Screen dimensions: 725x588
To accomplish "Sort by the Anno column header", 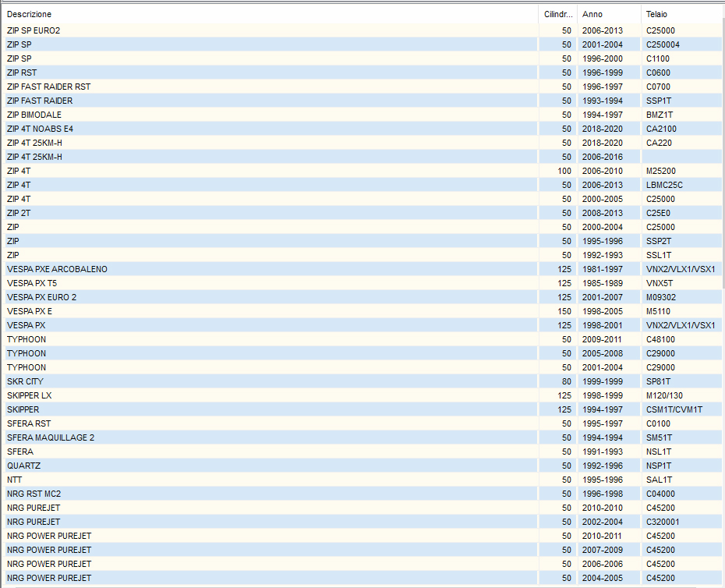I will click(x=610, y=14).
